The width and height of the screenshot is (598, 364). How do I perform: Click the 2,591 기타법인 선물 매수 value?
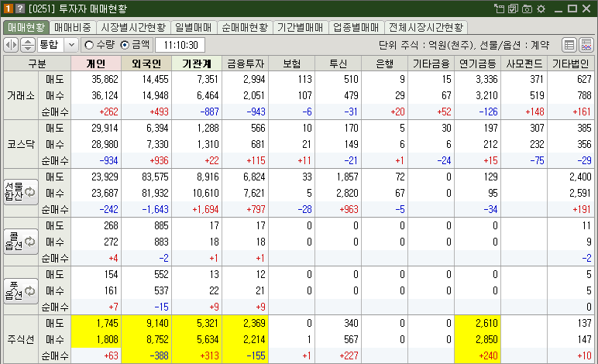tap(580, 194)
